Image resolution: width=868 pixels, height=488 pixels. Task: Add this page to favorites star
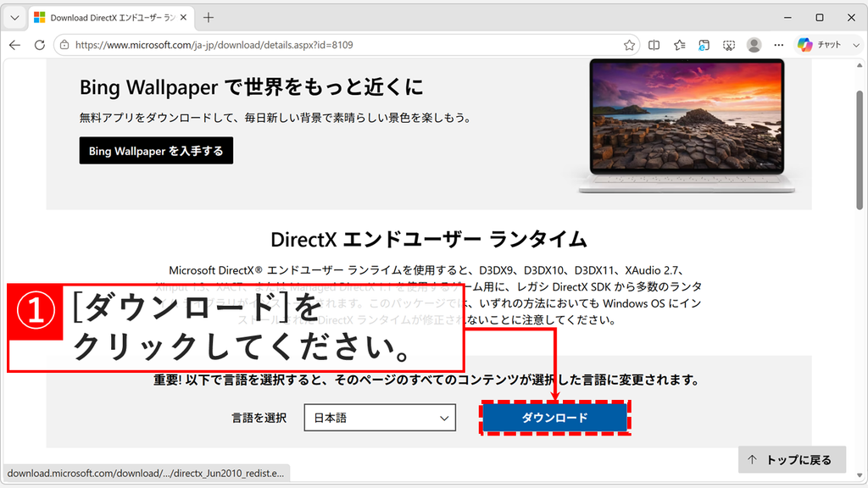point(629,45)
